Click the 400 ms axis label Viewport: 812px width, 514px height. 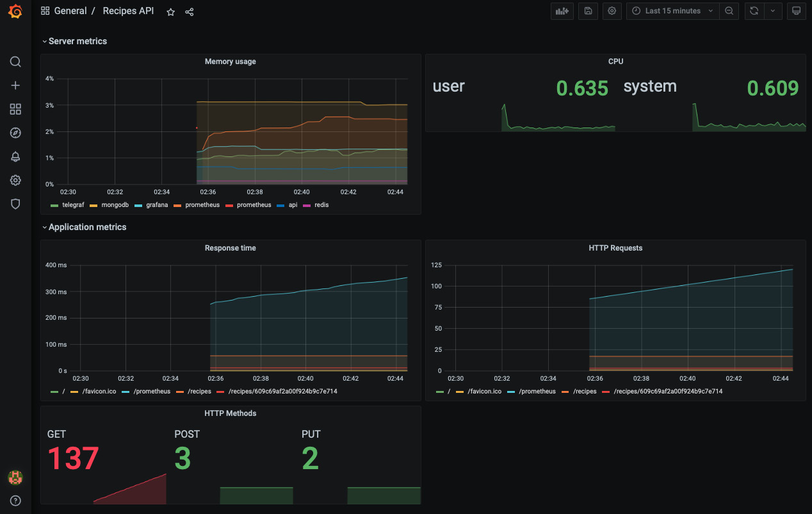pyautogui.click(x=56, y=265)
